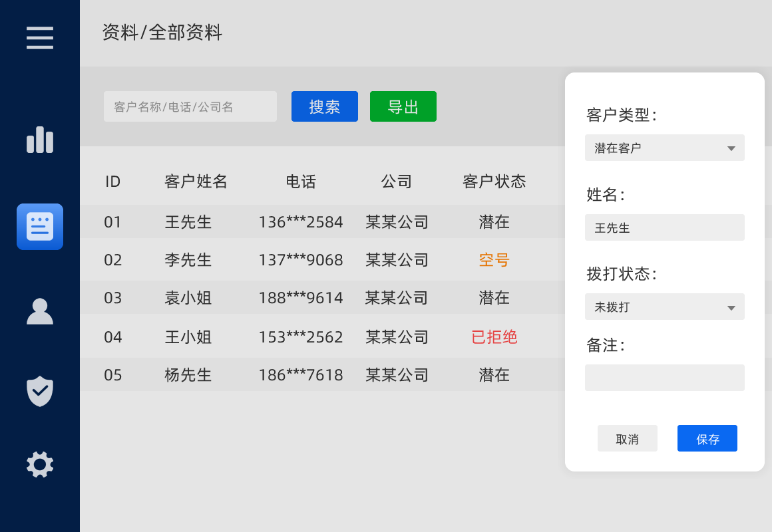Focus the customer name search field
The height and width of the screenshot is (532, 772).
pos(190,106)
